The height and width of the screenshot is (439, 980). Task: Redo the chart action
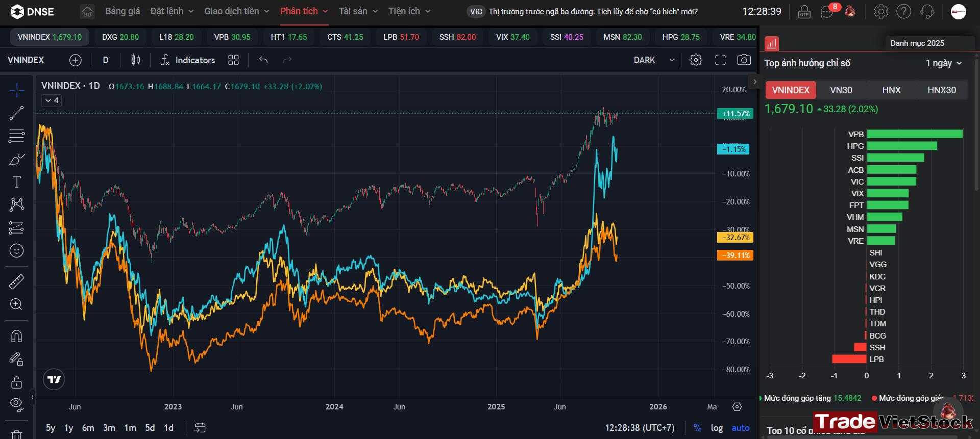pyautogui.click(x=287, y=60)
